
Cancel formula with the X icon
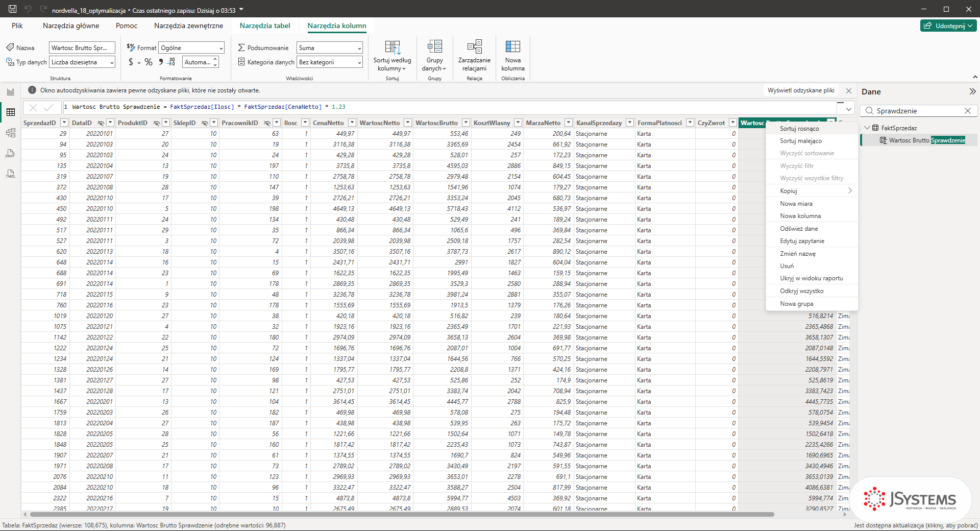click(x=33, y=107)
